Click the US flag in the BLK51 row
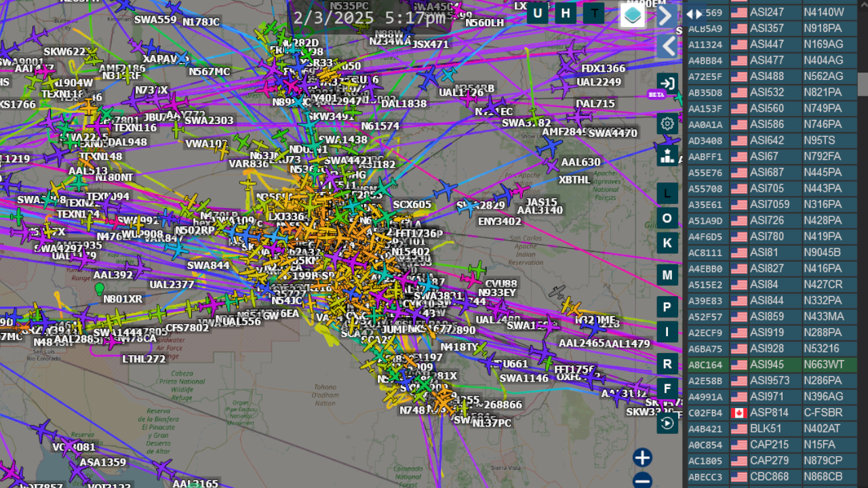The image size is (868, 488). click(x=738, y=429)
